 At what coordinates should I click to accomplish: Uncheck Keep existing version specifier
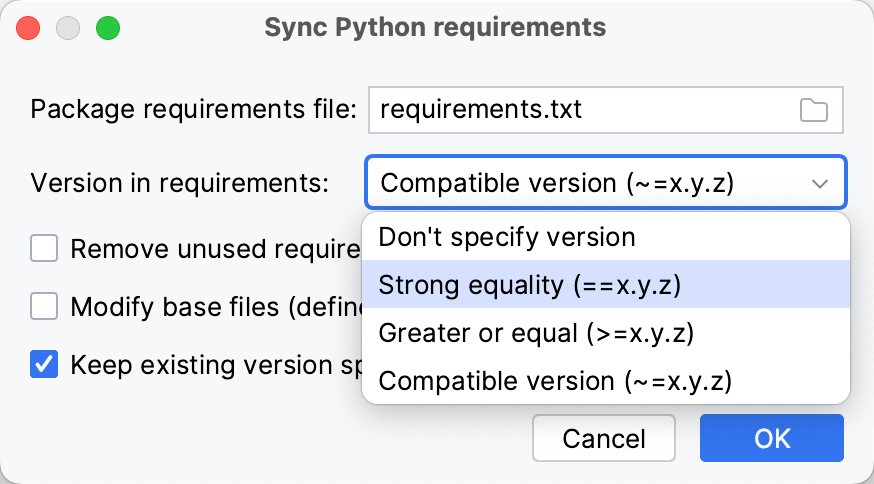(x=44, y=364)
